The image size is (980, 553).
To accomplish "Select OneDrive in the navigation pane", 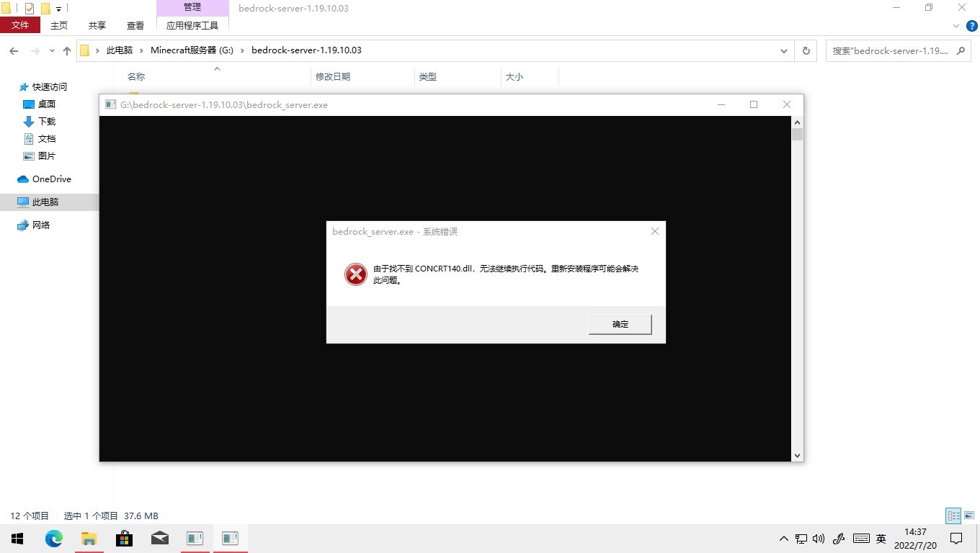I will tap(52, 179).
